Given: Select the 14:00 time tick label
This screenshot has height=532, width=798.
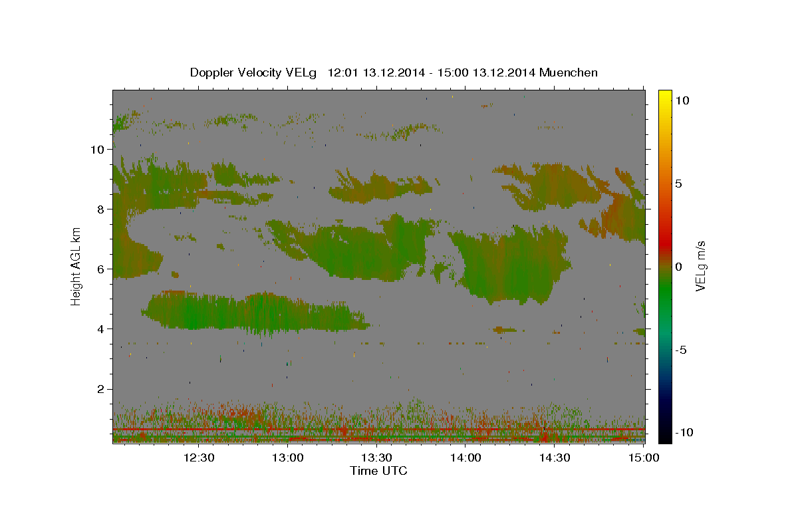Looking at the screenshot, I should [465, 458].
